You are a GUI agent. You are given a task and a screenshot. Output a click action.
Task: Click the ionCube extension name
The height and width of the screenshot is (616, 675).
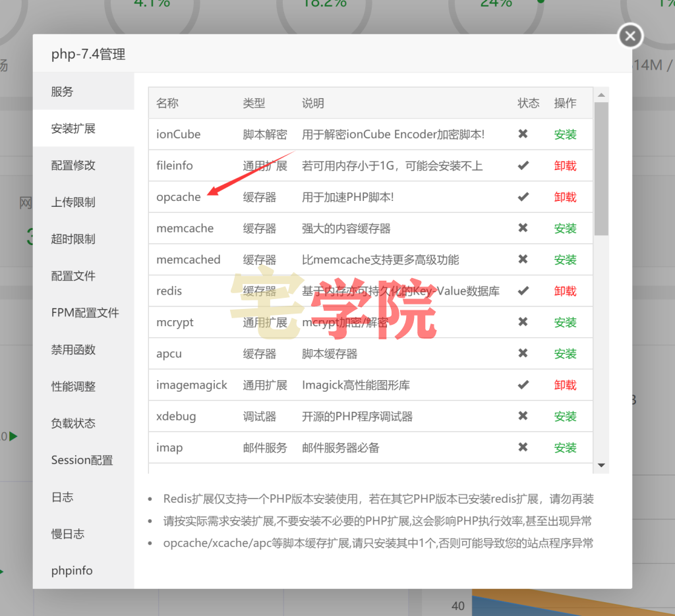178,134
